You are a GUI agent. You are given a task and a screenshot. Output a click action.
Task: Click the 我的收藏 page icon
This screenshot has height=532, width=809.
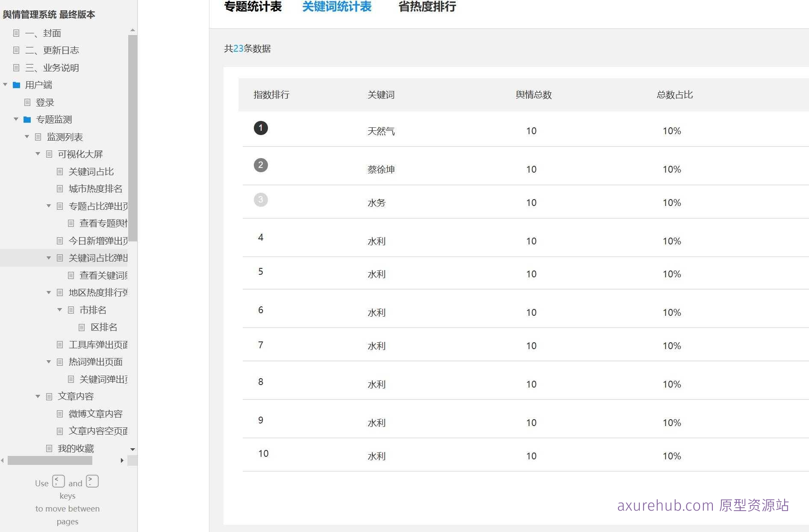(48, 448)
